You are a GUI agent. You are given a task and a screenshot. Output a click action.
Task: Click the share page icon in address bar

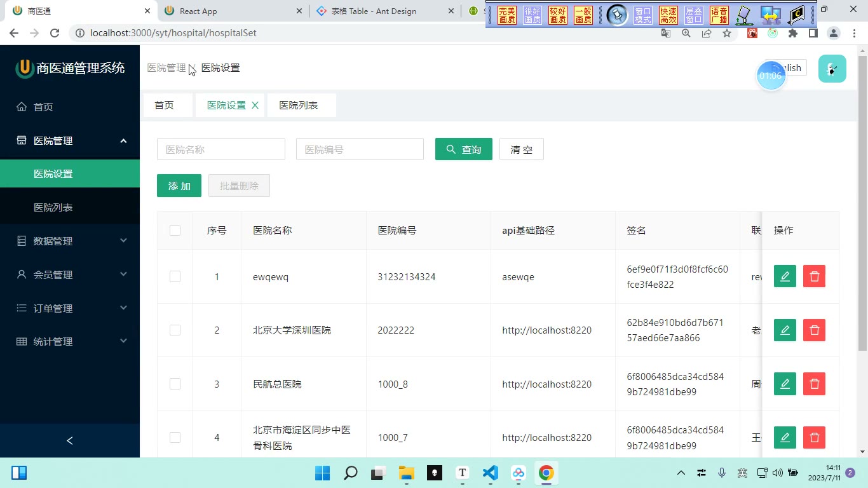pos(706,33)
